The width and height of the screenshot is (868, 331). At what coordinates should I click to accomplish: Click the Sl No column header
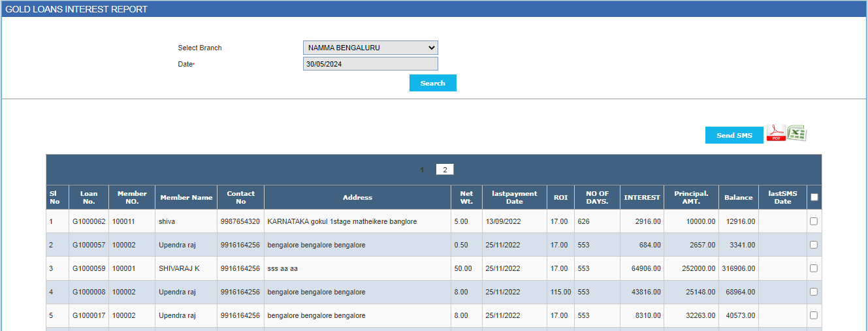[x=57, y=197]
